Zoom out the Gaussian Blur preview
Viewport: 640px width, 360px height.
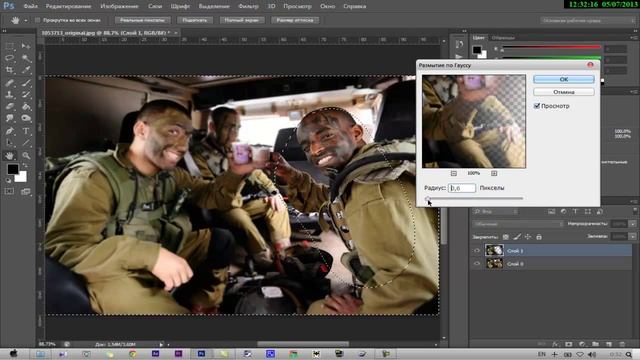click(x=453, y=173)
